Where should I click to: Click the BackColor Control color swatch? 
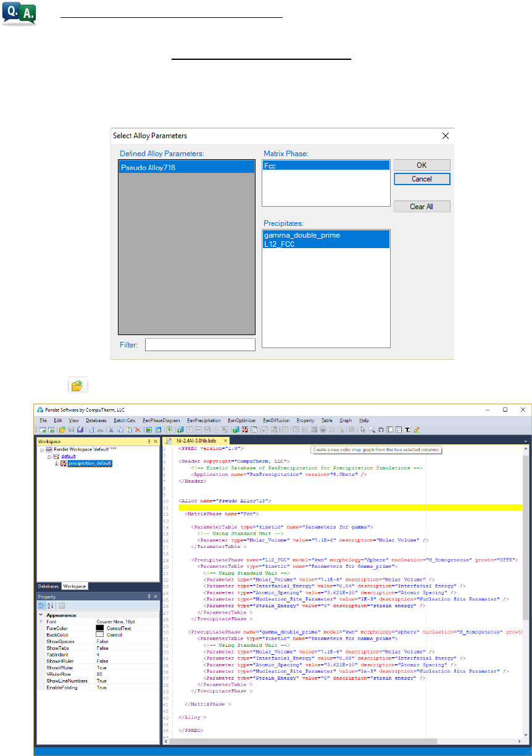tap(100, 634)
